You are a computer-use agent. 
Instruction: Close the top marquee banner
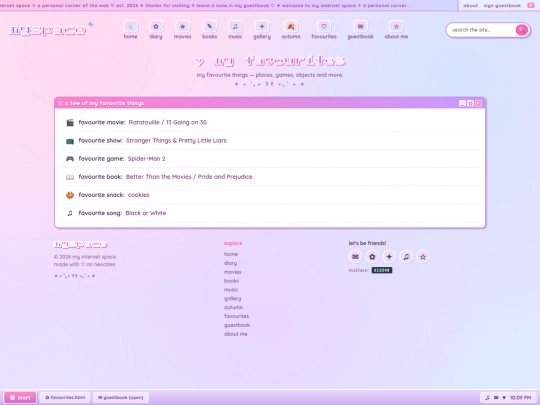coord(531,5)
